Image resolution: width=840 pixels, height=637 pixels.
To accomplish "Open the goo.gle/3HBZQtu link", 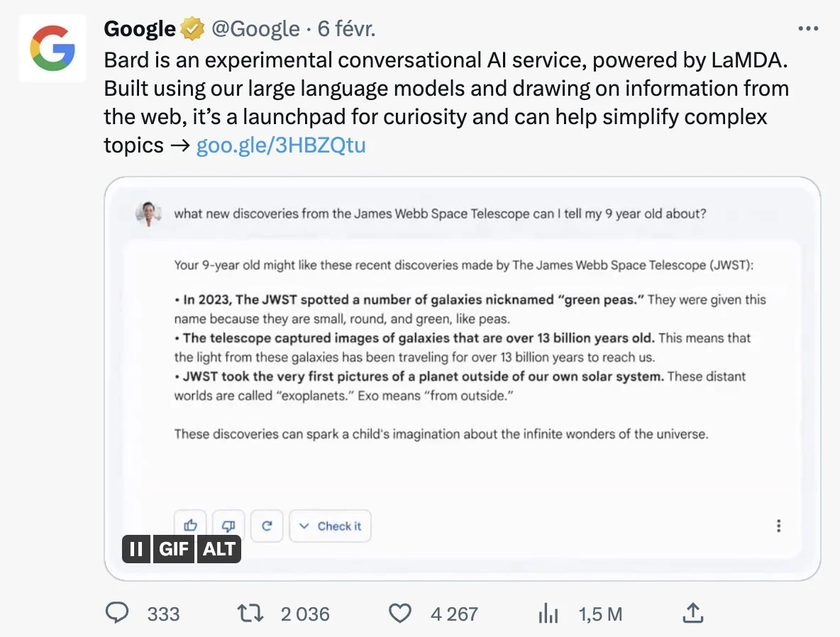I will click(281, 145).
